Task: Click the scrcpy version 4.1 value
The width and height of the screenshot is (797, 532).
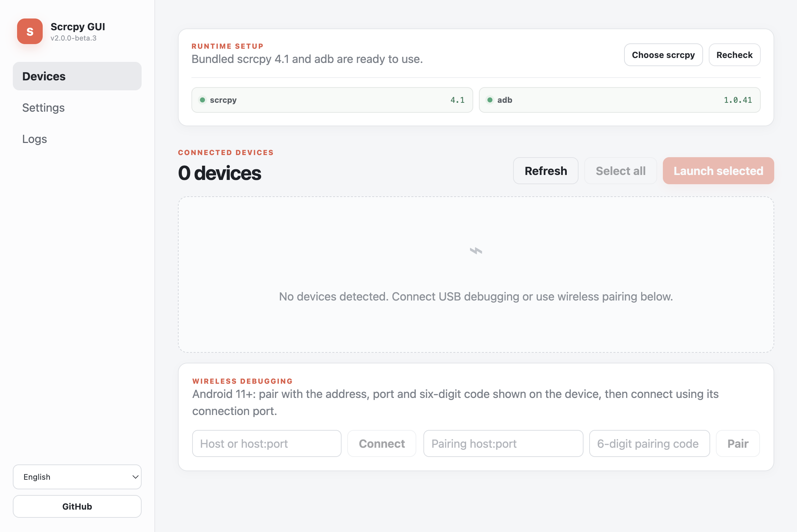Action: pyautogui.click(x=458, y=100)
